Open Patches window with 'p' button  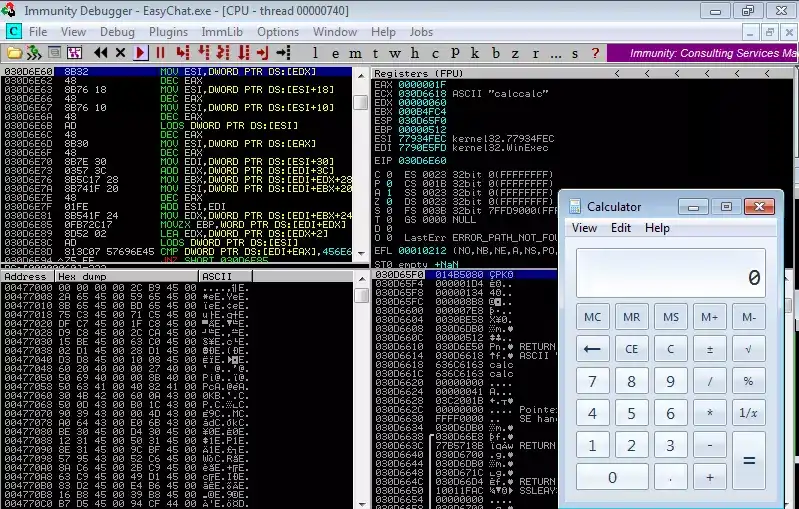pyautogui.click(x=455, y=52)
